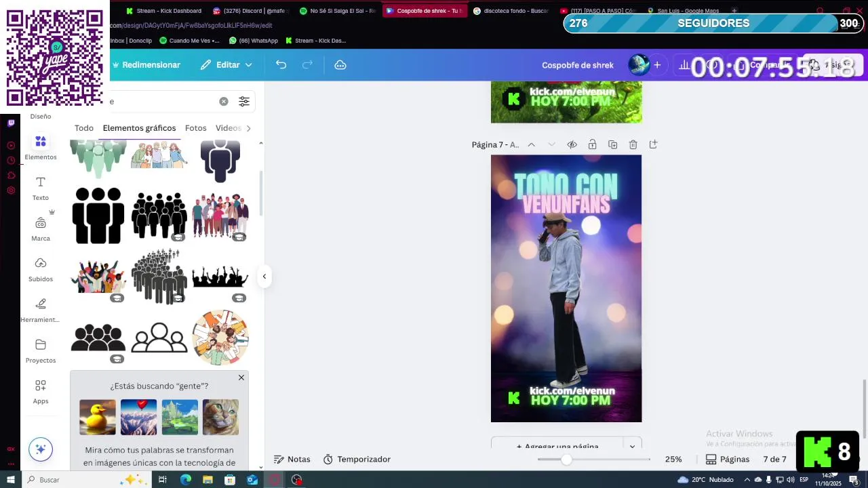The image size is (868, 488).
Task: Click the page 7 design canvas
Action: [x=566, y=288]
